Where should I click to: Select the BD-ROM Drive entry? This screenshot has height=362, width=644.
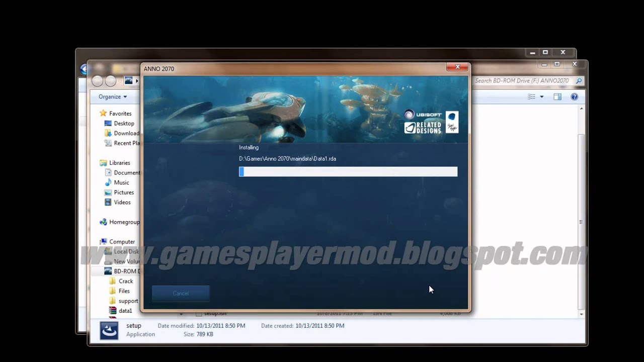tap(127, 271)
